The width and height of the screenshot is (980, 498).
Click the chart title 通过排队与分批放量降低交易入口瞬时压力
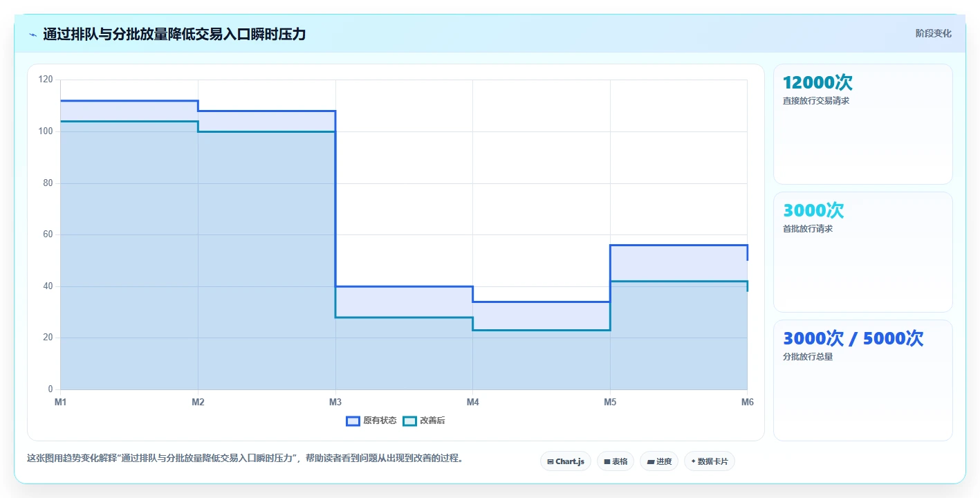174,35
